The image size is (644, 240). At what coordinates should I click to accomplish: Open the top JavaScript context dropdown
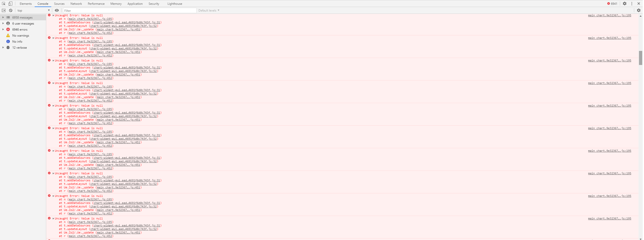click(x=33, y=10)
